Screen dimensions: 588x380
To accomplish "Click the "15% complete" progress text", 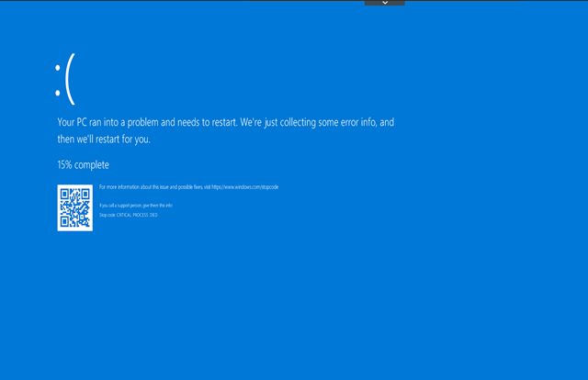I will [x=83, y=165].
